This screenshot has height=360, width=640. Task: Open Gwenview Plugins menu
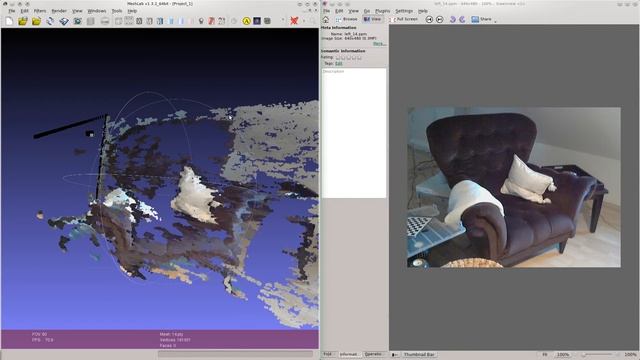pos(382,11)
